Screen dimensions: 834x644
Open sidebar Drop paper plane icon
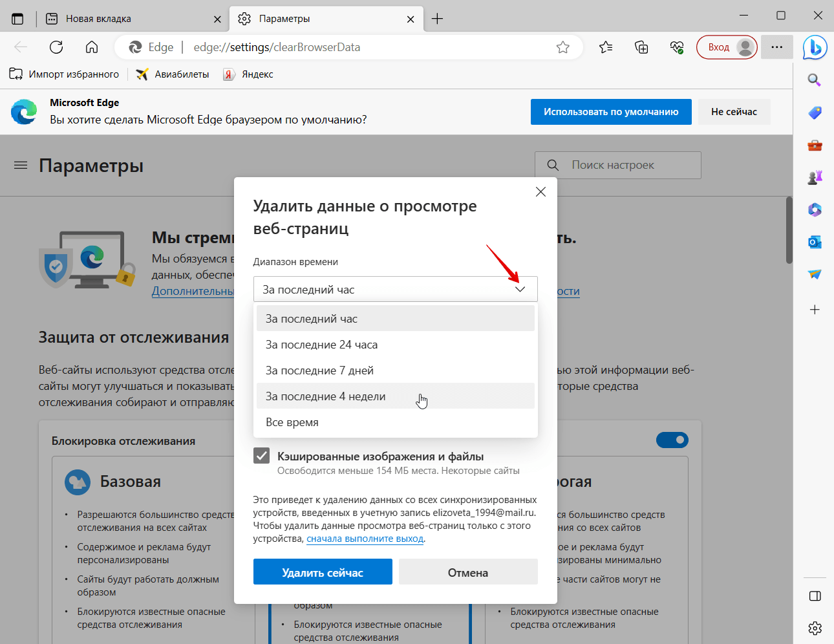[x=815, y=274]
